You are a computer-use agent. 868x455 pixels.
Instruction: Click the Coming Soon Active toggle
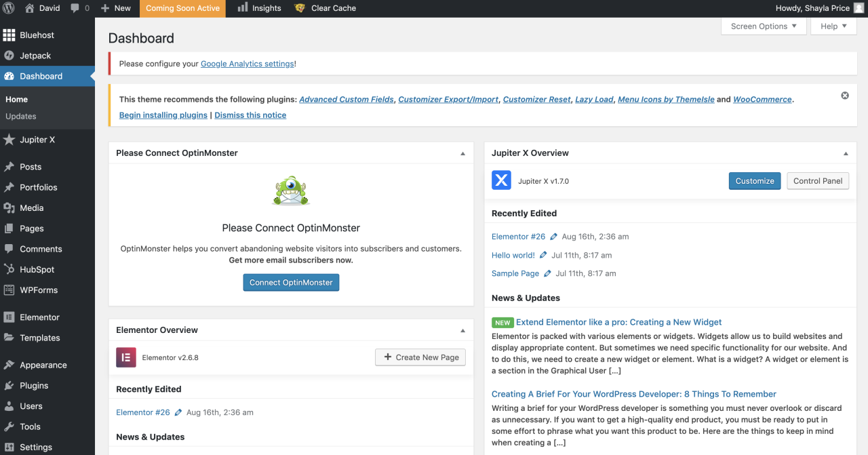click(x=182, y=8)
